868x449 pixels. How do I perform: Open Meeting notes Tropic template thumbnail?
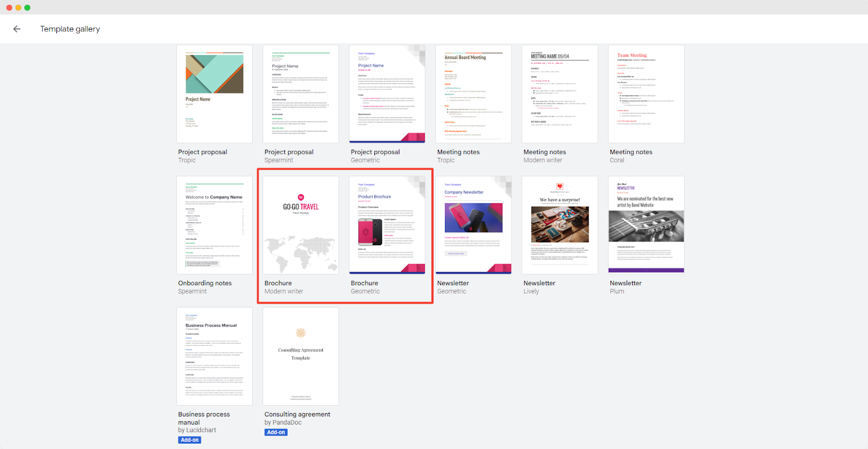(x=473, y=94)
